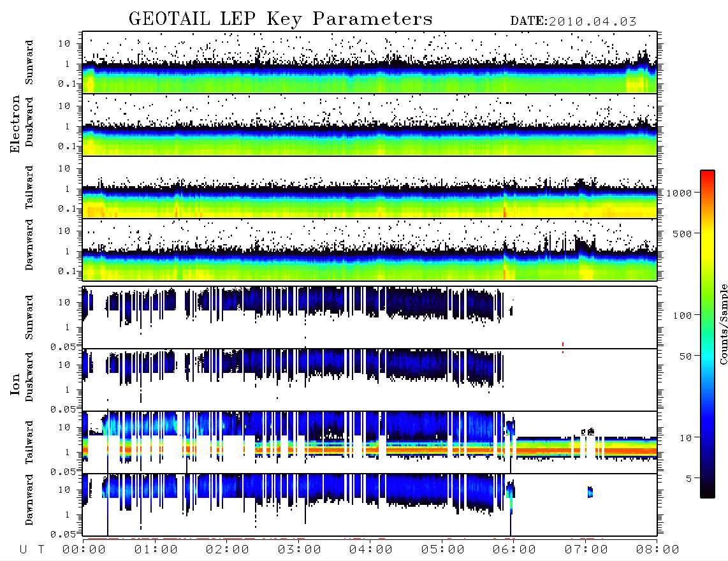This screenshot has height=561, width=728.
Task: Click the '0.05' tick of Ion Dawnward panel
Action: 62,534
